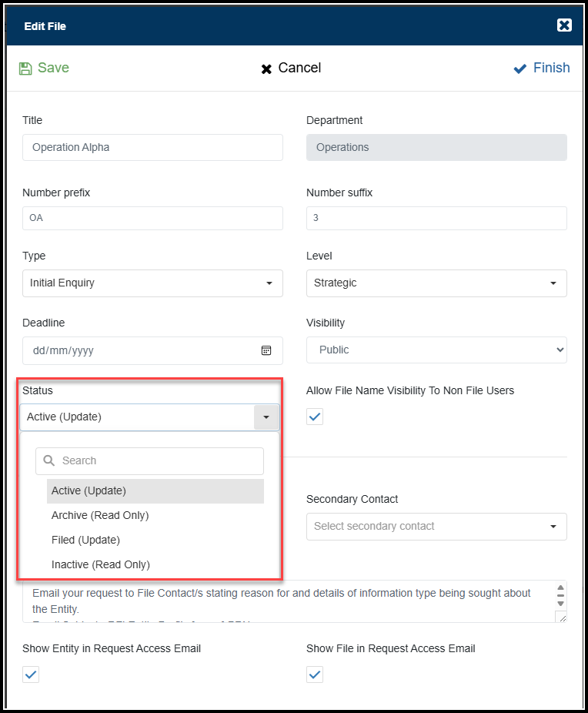Open the Secondary Contact dropdown
This screenshot has height=713, width=588.
point(436,527)
